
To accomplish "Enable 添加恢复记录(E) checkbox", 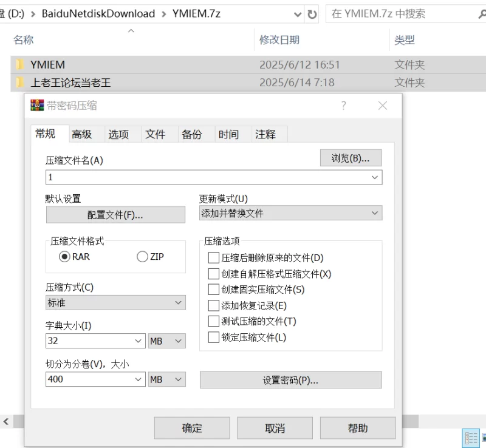I will point(214,305).
